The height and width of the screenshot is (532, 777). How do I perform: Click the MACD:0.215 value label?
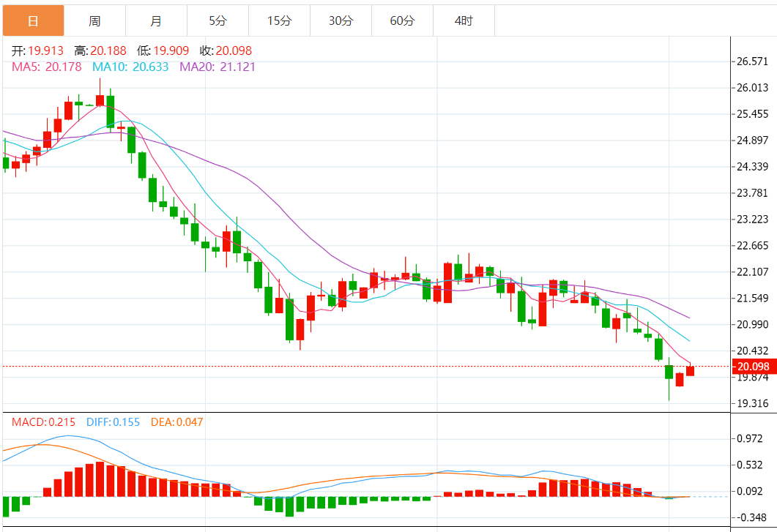(44, 422)
